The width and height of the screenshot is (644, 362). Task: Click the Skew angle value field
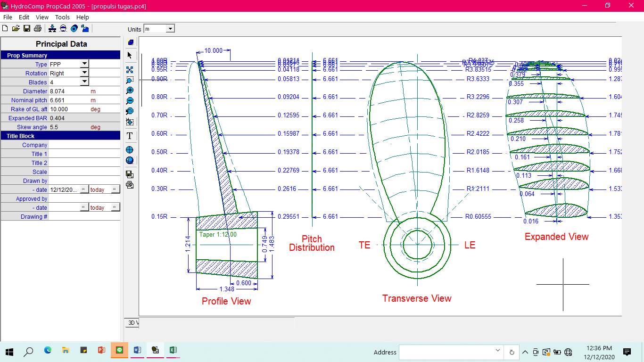pyautogui.click(x=69, y=127)
